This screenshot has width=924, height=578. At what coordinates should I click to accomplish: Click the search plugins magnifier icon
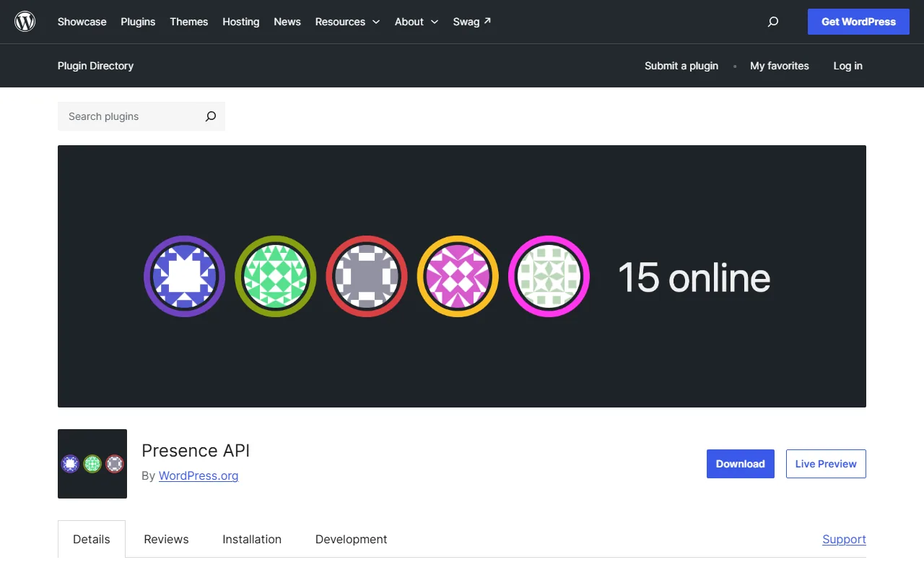coord(210,116)
